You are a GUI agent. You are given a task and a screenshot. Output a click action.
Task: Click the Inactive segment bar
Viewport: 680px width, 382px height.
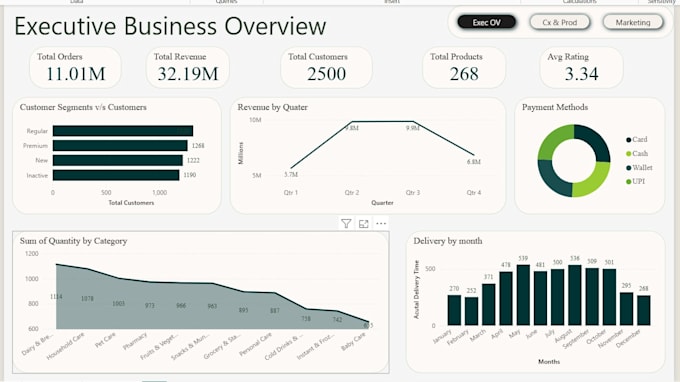point(116,175)
